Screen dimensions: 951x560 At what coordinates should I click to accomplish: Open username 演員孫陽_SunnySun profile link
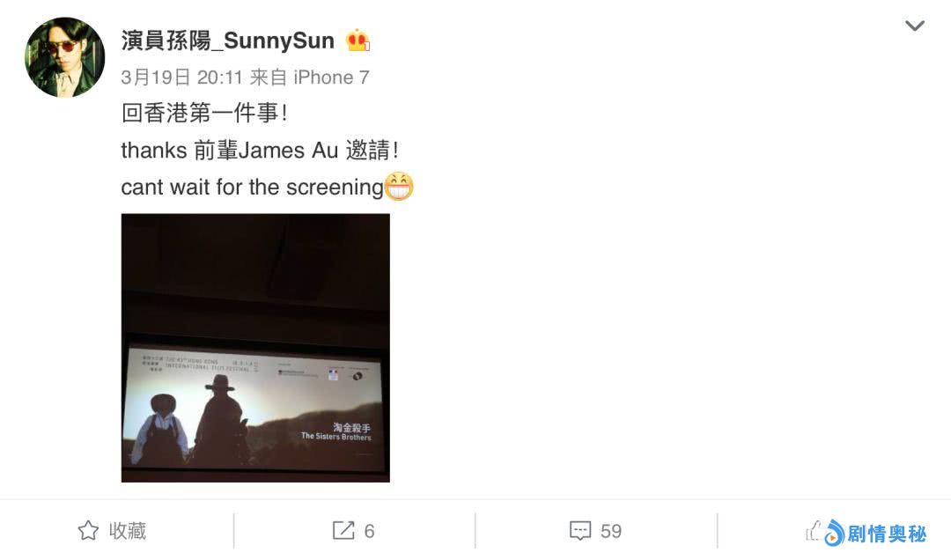[x=227, y=41]
